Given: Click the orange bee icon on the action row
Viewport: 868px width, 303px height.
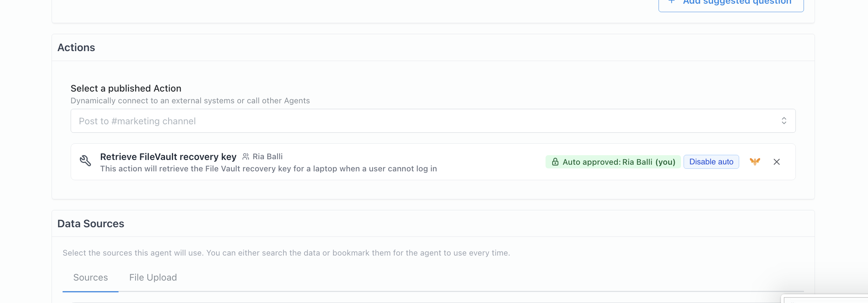Looking at the screenshot, I should pyautogui.click(x=755, y=161).
